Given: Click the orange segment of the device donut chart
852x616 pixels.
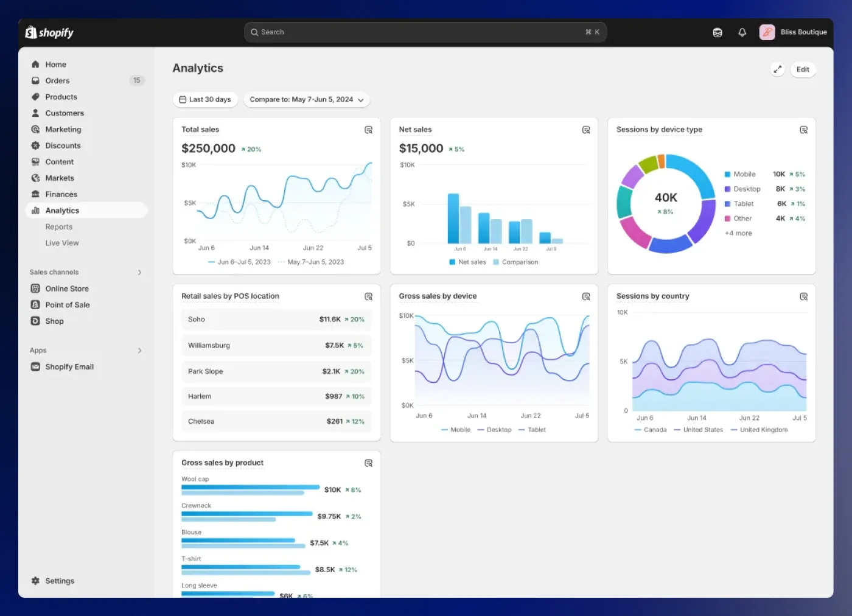Looking at the screenshot, I should click(x=661, y=160).
